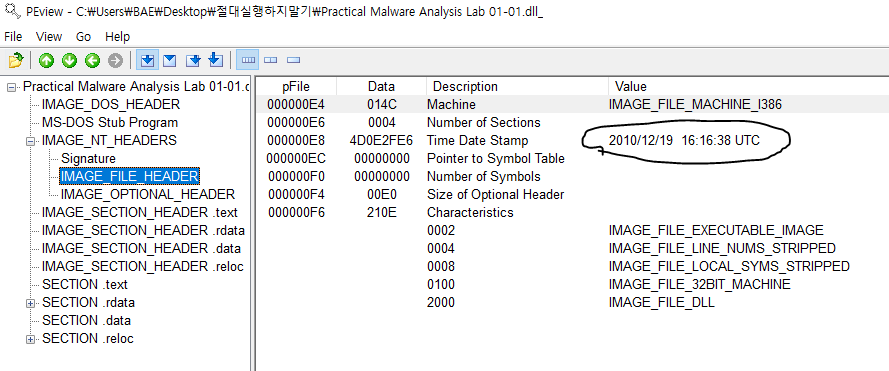Select Signature in the tree
This screenshot has height=371, width=889.
pyautogui.click(x=88, y=158)
